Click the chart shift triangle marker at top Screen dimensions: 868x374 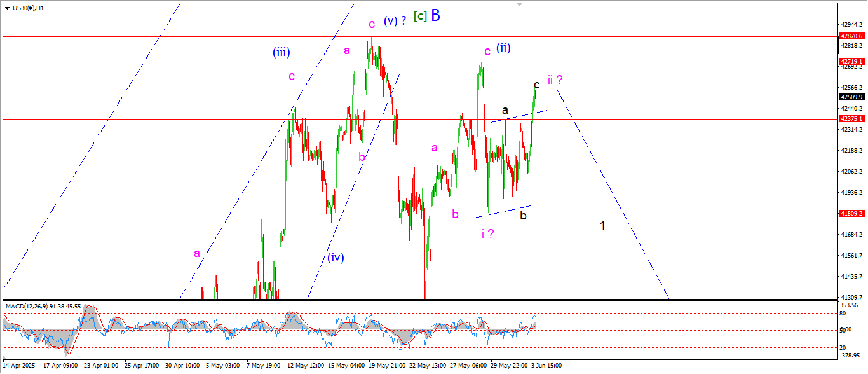click(x=520, y=4)
